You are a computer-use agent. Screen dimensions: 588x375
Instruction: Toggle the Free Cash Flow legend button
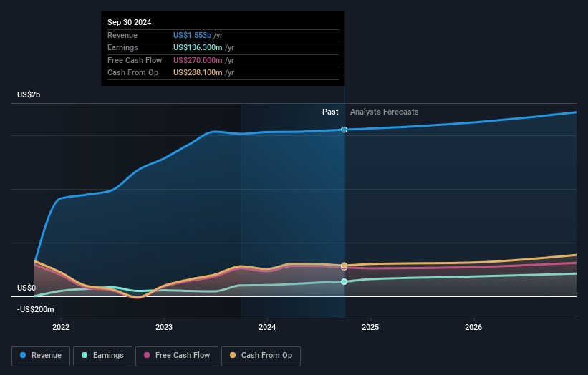click(177, 356)
